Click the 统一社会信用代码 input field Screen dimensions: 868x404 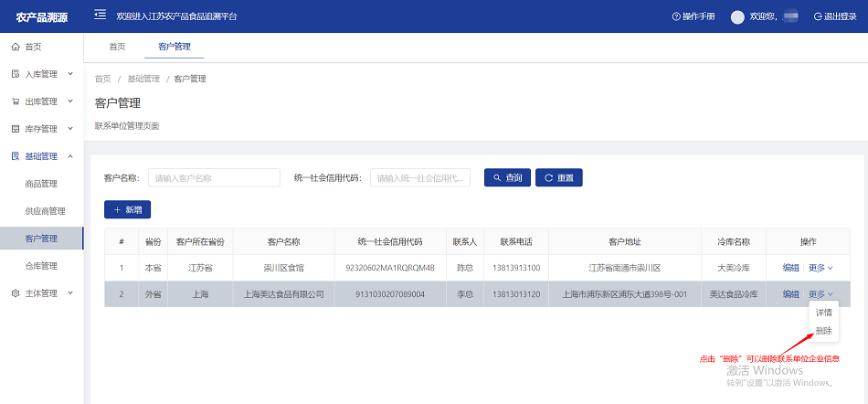coord(419,178)
